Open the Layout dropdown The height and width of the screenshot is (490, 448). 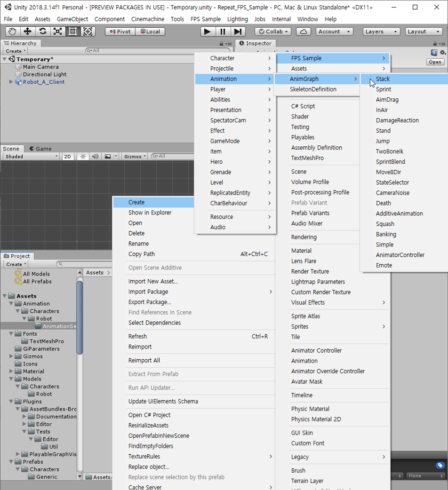pyautogui.click(x=424, y=32)
